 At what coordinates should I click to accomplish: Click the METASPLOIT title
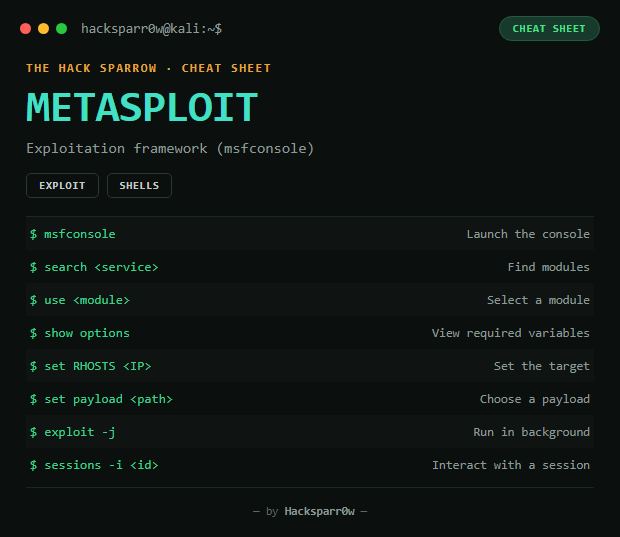(x=142, y=107)
